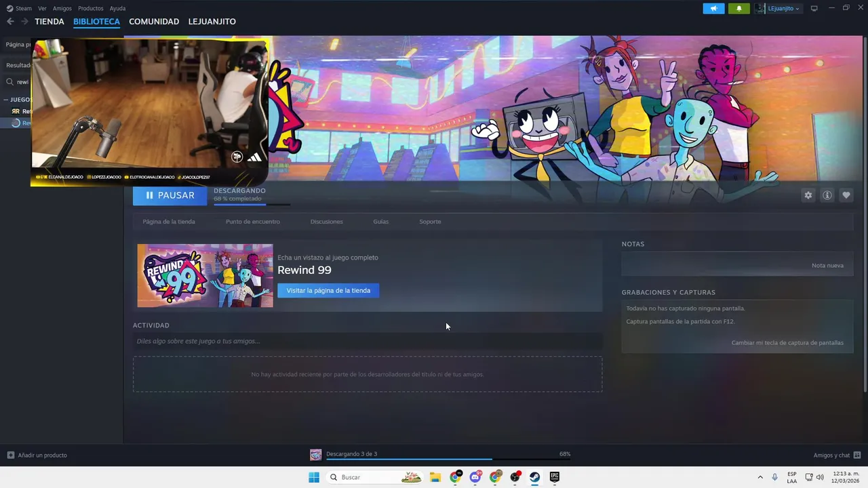Open the Windows Start menu
This screenshot has height=488, width=868.
314,477
